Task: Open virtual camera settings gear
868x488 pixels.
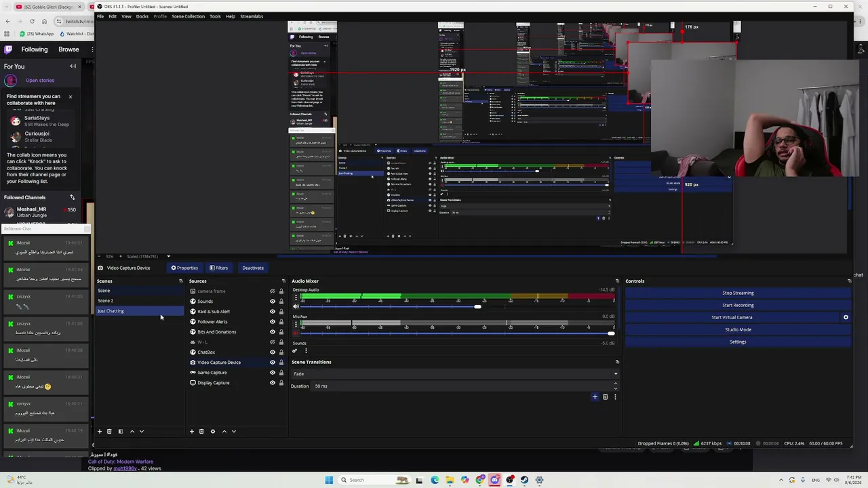Action: point(846,317)
